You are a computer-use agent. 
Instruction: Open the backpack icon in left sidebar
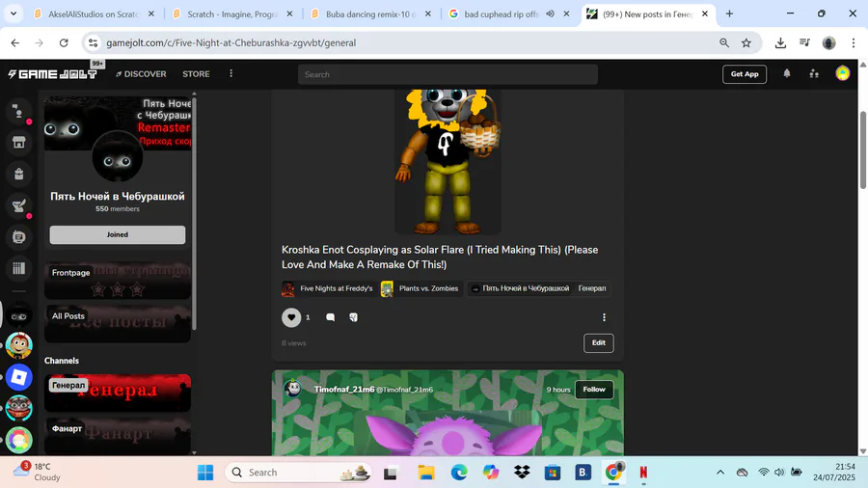(x=19, y=174)
